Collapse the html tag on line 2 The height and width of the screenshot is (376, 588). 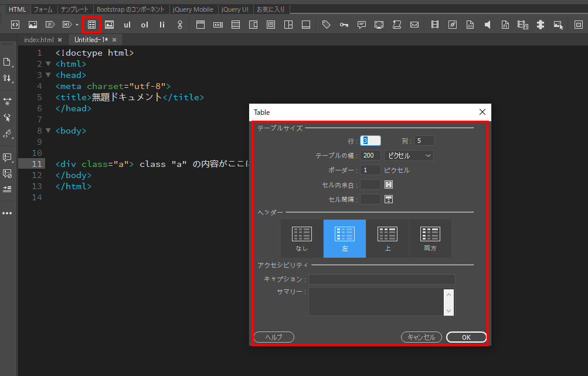point(48,64)
